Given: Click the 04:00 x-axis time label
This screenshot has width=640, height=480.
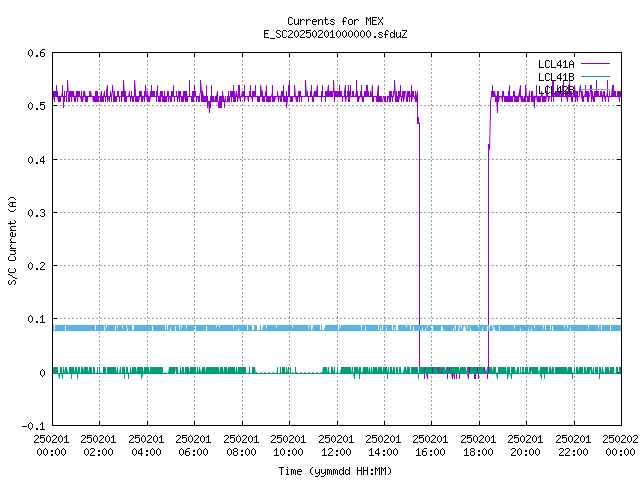Looking at the screenshot, I should (x=146, y=452).
